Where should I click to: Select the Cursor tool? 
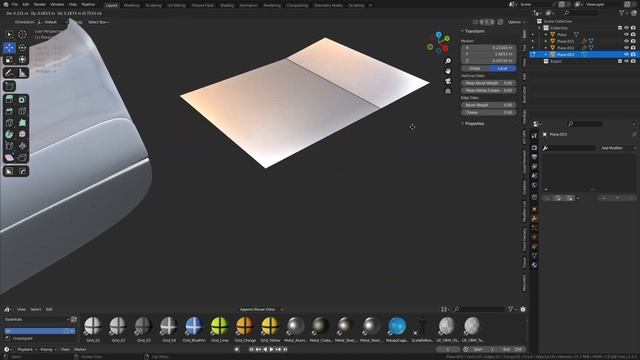22,35
